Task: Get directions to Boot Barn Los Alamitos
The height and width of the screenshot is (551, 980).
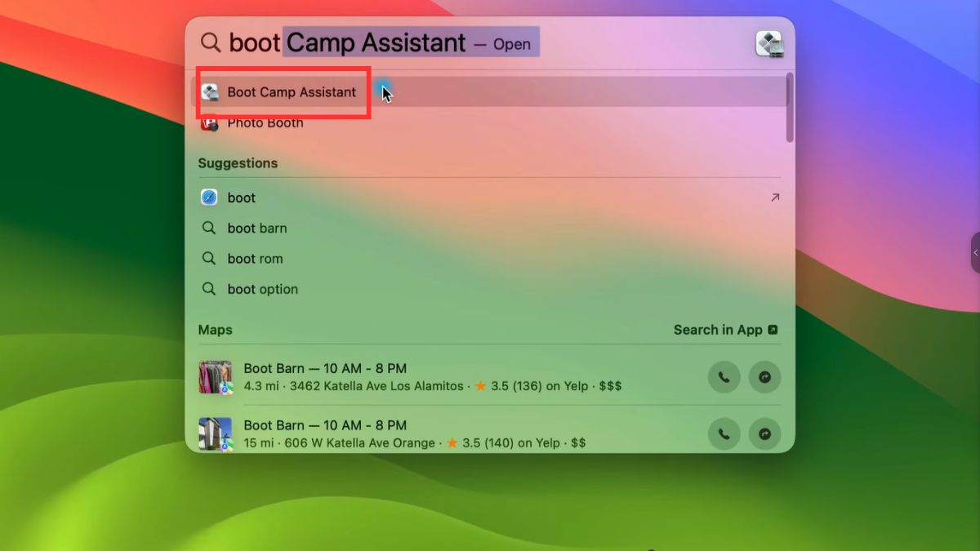Action: coord(764,377)
